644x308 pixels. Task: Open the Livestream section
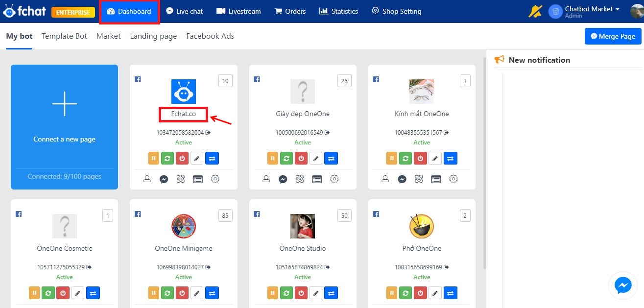coord(239,11)
